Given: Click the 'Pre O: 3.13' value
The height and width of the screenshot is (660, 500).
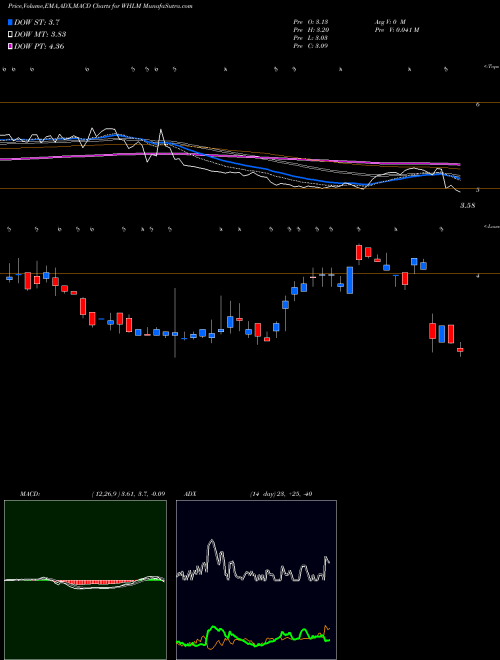Looking at the screenshot, I should [x=311, y=22].
